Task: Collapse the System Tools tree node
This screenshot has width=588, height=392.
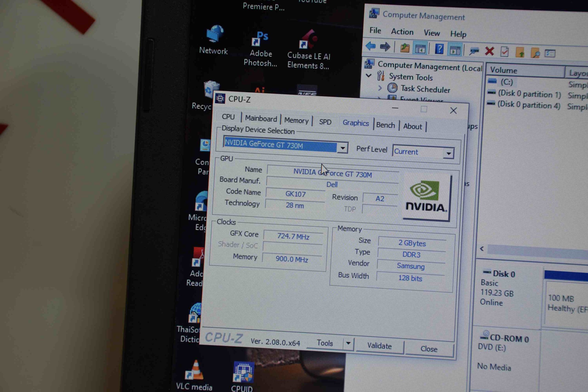Action: (x=368, y=75)
